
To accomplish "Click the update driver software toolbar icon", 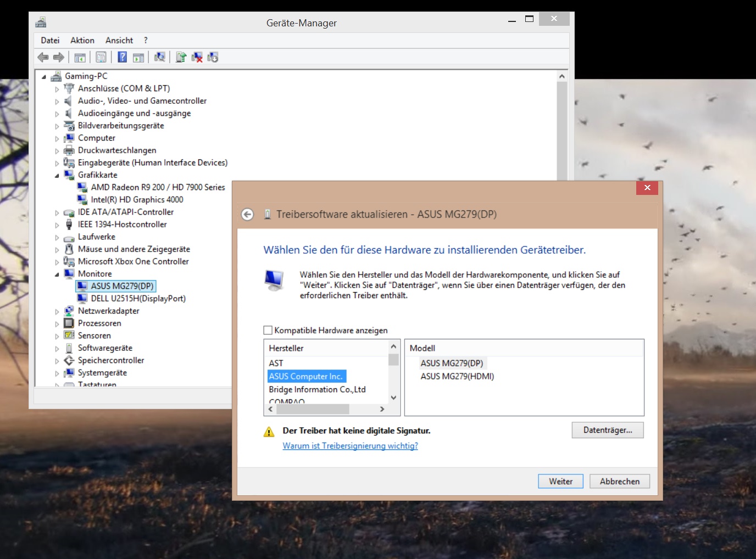I will click(x=181, y=57).
